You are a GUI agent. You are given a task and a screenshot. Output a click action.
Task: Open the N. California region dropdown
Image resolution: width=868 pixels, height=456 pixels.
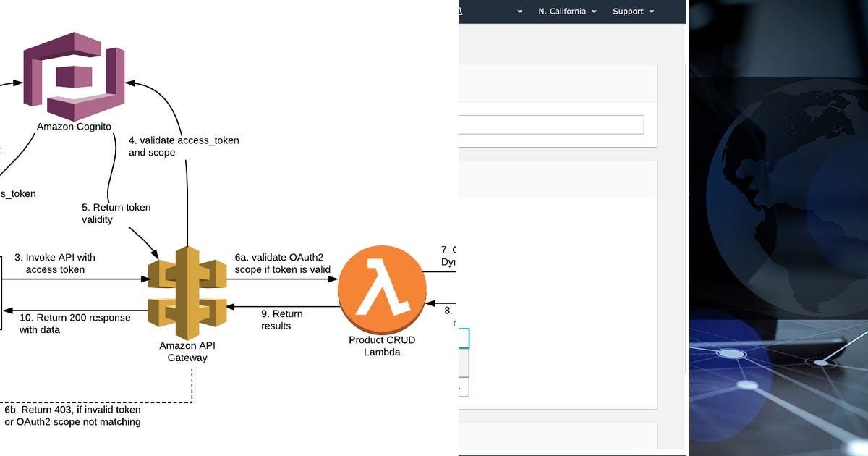pos(566,12)
